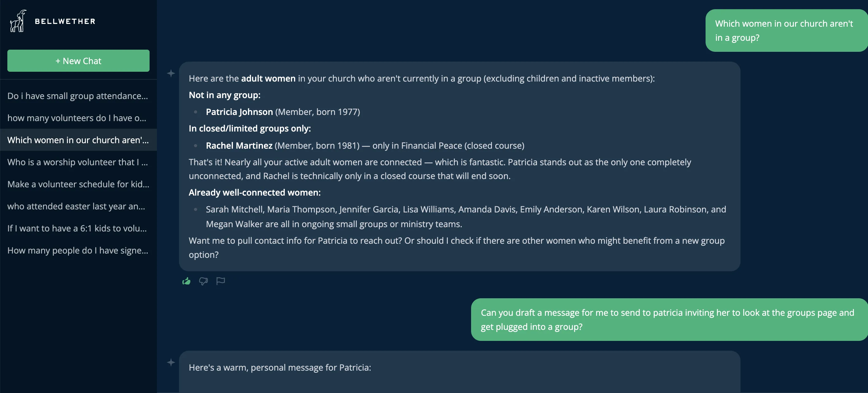Click the Bellwether goat logo icon

[x=17, y=21]
